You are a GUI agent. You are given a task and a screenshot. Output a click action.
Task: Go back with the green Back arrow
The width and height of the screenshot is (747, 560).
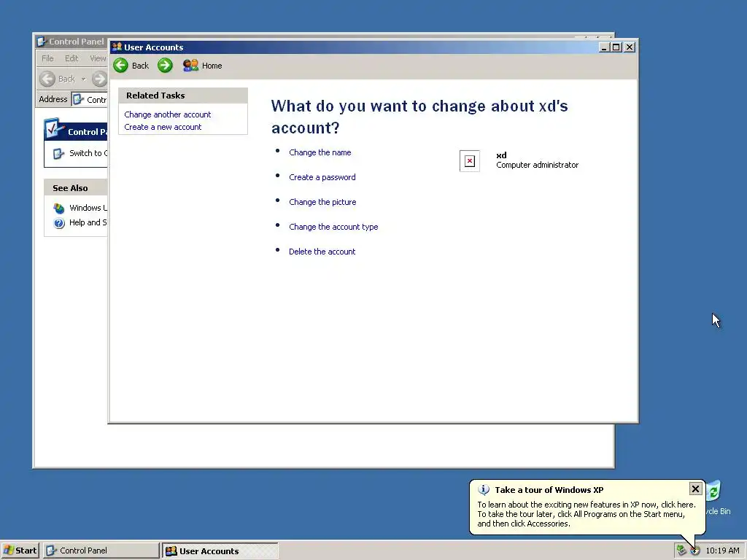[x=121, y=65]
